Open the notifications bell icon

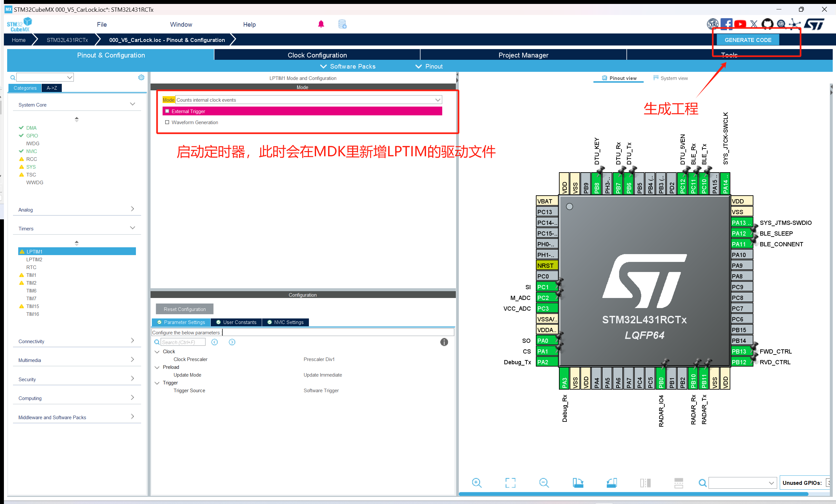(x=321, y=24)
